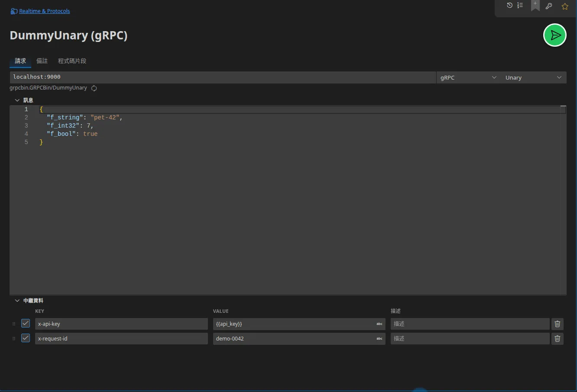577x392 pixels.
Task: Click the VALUE column header
Action: [x=221, y=311]
